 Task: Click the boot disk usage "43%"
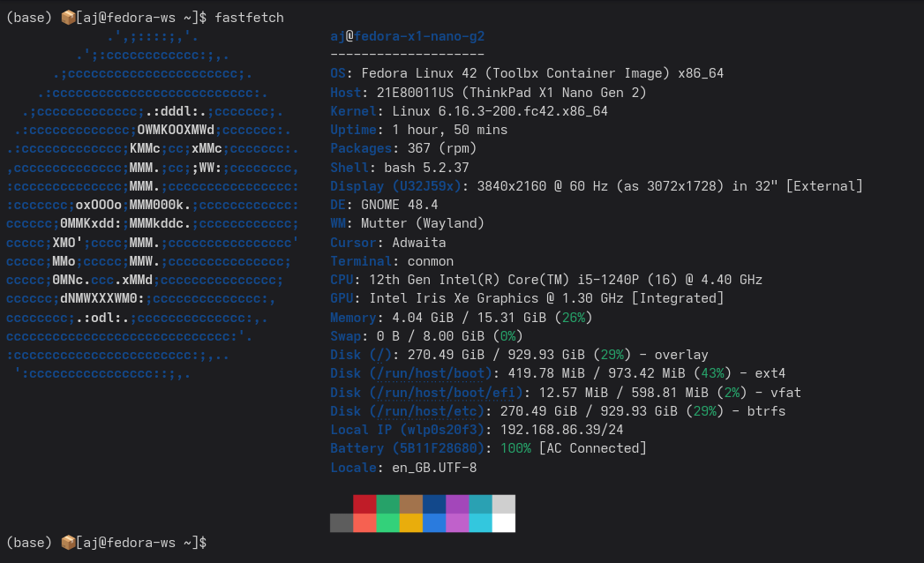point(712,374)
